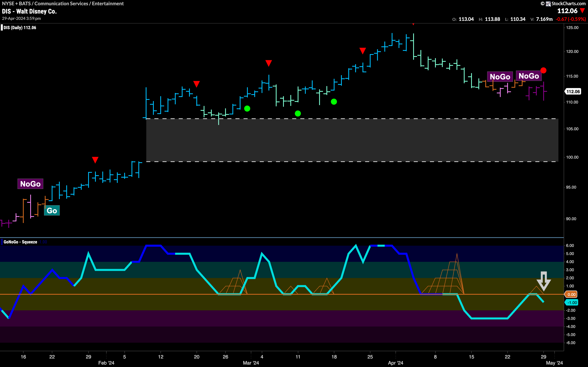588x367 pixels.
Task: Click the green circle marker near Mar 1
Action: (247, 109)
